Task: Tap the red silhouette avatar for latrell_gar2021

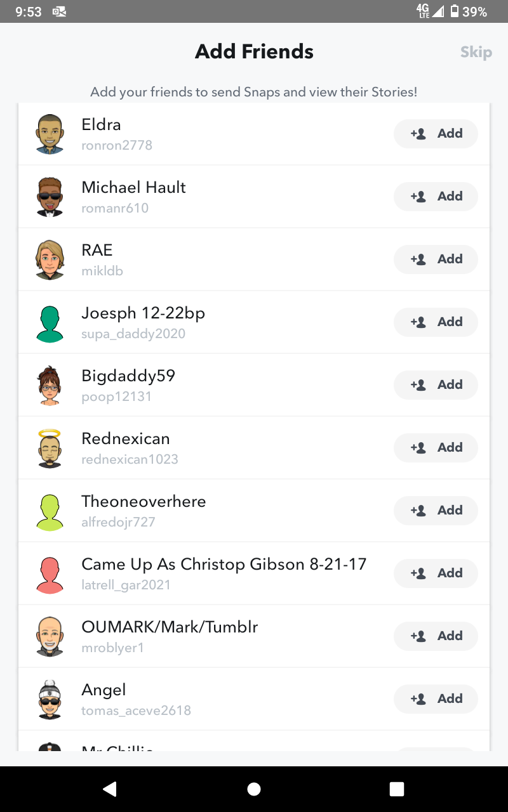Action: (50, 573)
